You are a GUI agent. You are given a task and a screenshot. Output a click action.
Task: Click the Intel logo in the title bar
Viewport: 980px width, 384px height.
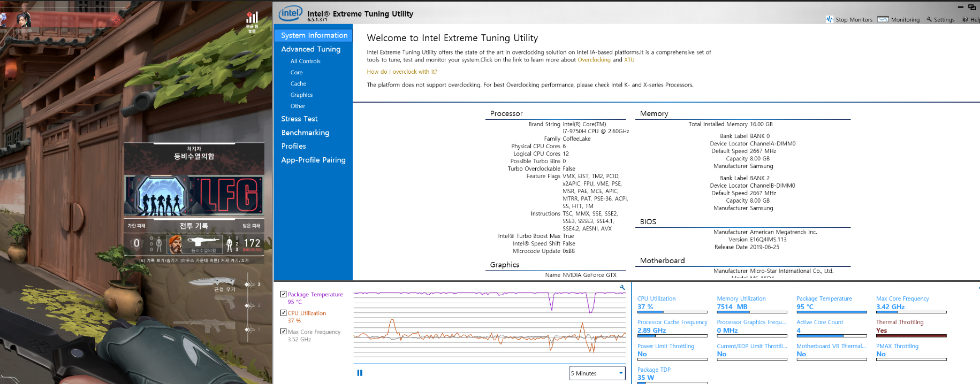coord(291,13)
